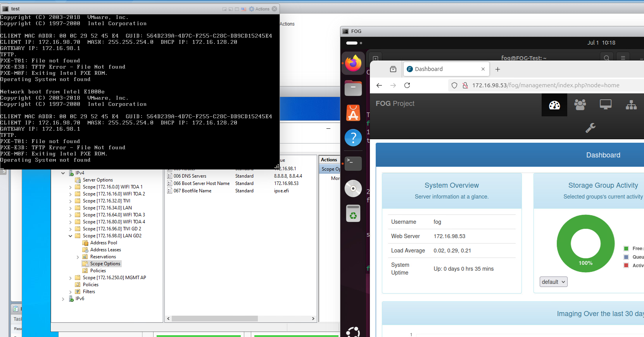
Task: Select Address Leases tree item
Action: [105, 250]
